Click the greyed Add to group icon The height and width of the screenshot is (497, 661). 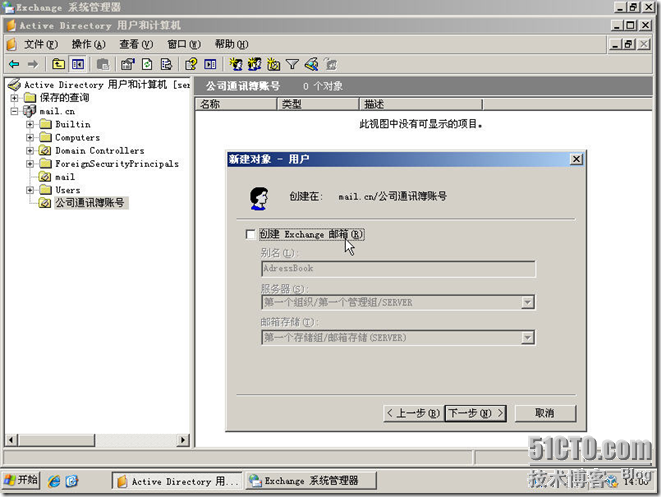click(x=331, y=64)
